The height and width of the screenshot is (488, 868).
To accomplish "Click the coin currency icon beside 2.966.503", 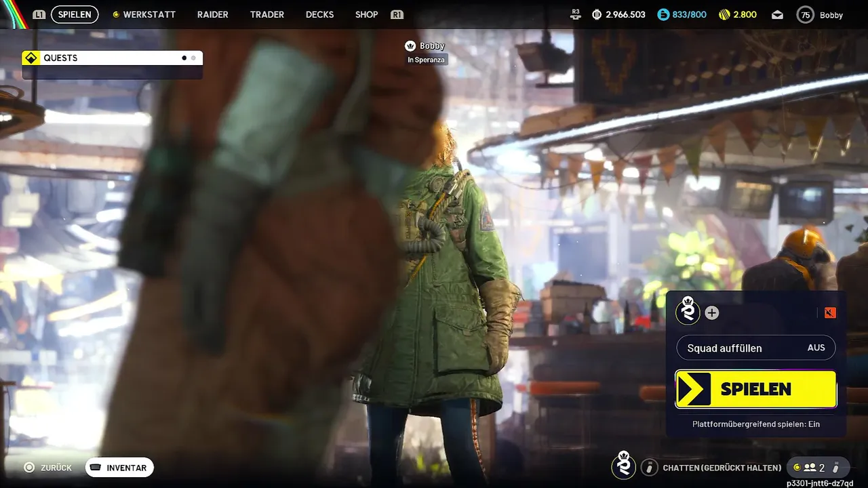I will tap(597, 14).
